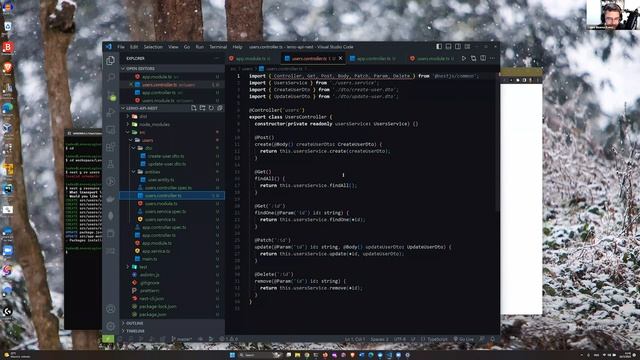Collapse the src folder
Viewport: 640px width, 360px height.
coord(172,132)
